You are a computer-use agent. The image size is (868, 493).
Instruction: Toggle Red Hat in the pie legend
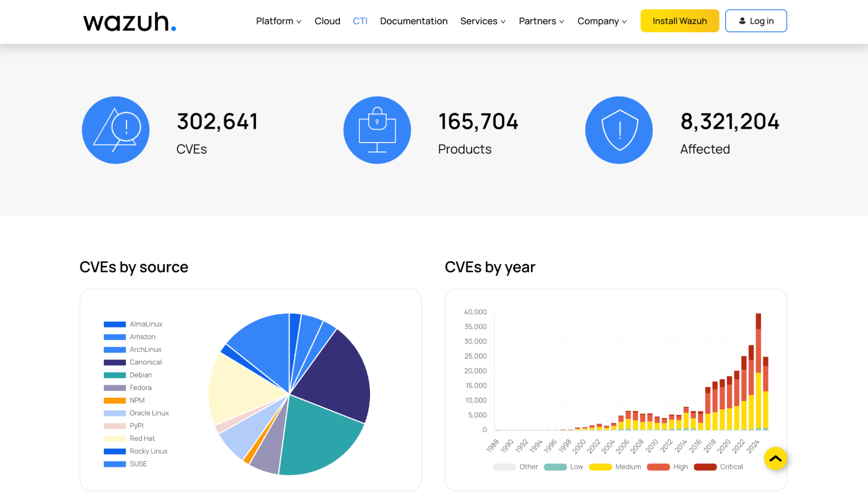[129, 438]
